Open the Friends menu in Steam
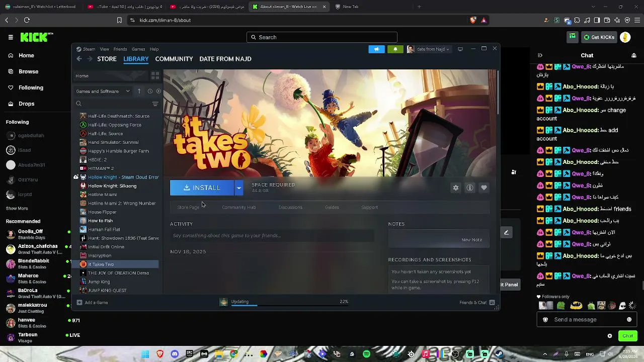644x362 pixels. click(x=120, y=49)
